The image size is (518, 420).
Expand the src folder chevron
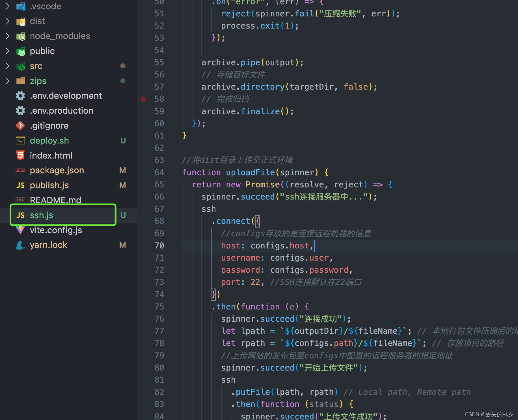click(8, 66)
